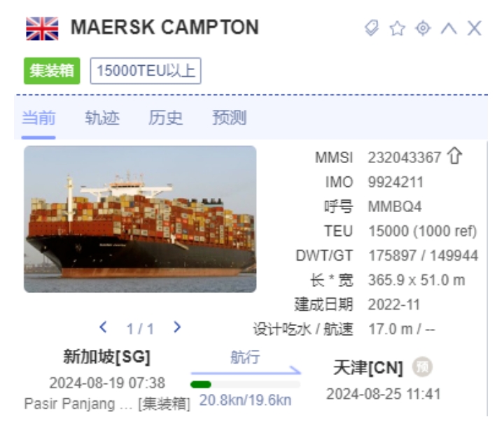Switch to the 轨迹 tab
This screenshot has width=504, height=431.
click(102, 118)
